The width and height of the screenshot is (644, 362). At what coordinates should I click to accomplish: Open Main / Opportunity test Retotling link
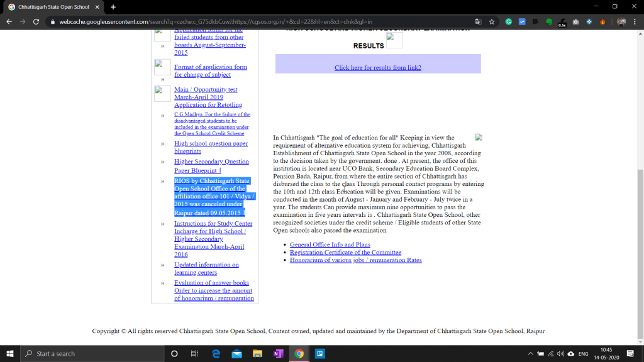pos(208,97)
